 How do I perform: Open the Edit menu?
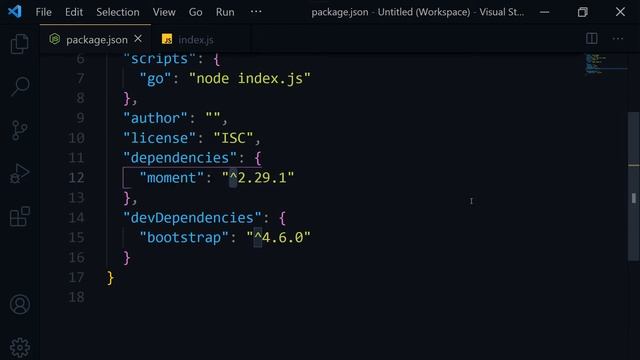[74, 12]
